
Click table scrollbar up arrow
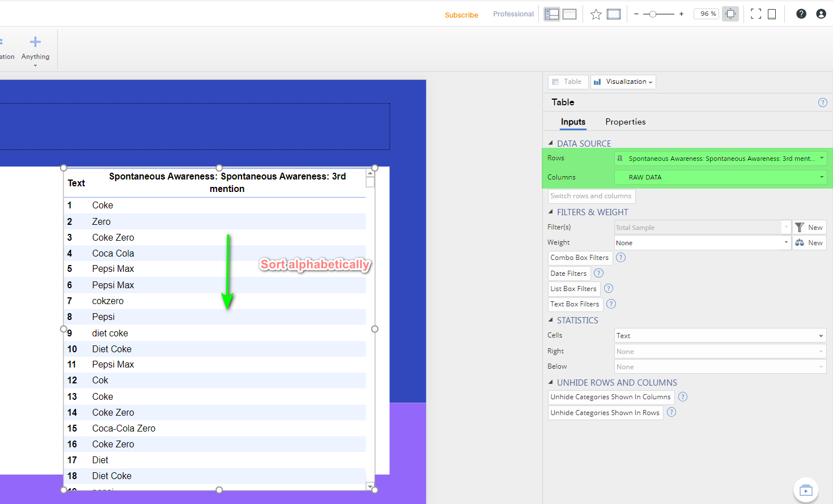click(x=370, y=173)
